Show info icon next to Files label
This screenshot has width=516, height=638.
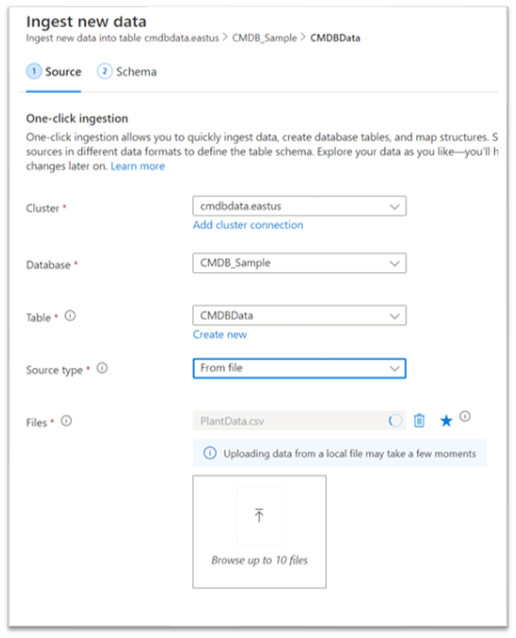(66, 421)
